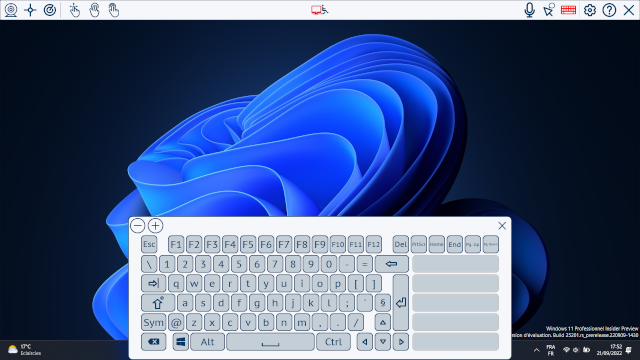Tap the space bar key
The width and height of the screenshot is (640, 360).
pyautogui.click(x=270, y=342)
